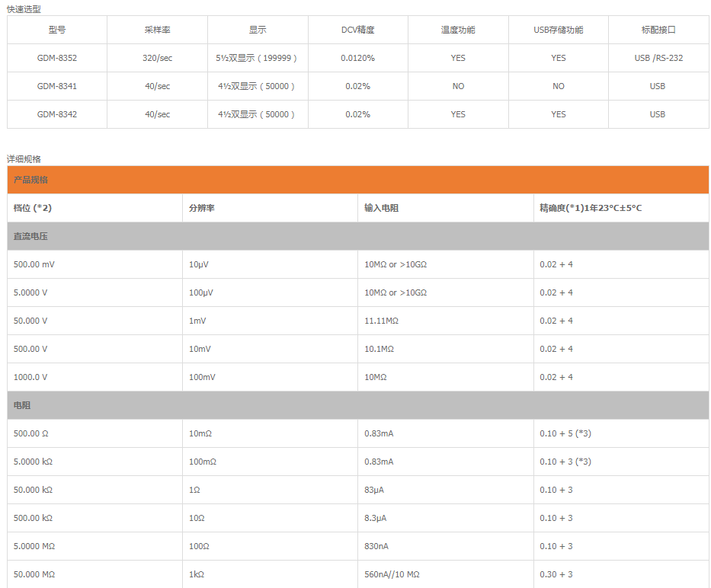Viewport: 711px width, 588px height.
Task: Click the USB /RS-232 interface cell
Action: click(658, 58)
